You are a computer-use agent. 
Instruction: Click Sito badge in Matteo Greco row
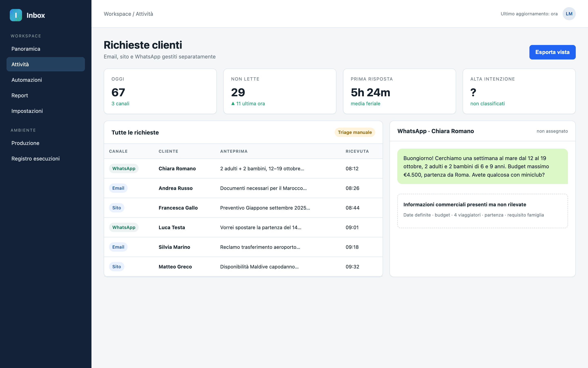click(117, 267)
